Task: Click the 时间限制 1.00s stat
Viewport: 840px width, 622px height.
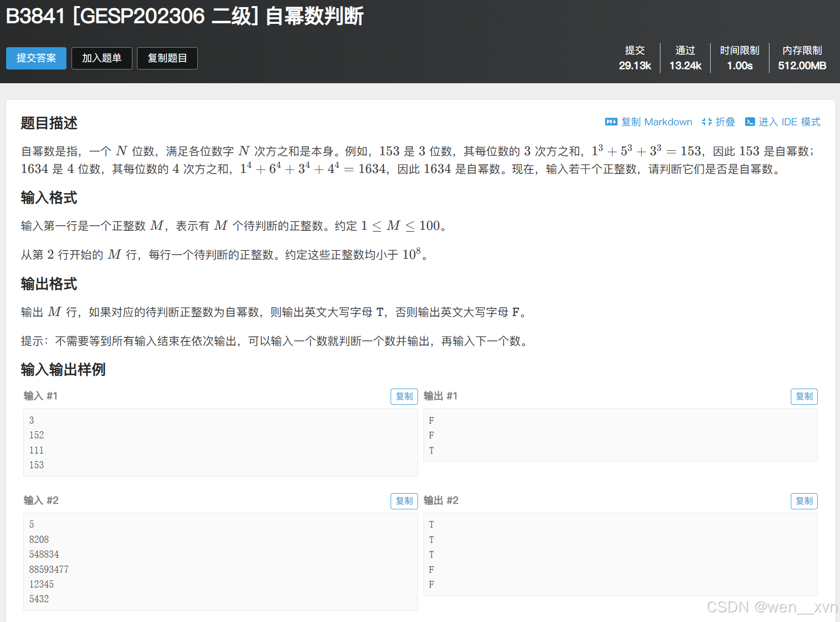Action: coord(740,58)
